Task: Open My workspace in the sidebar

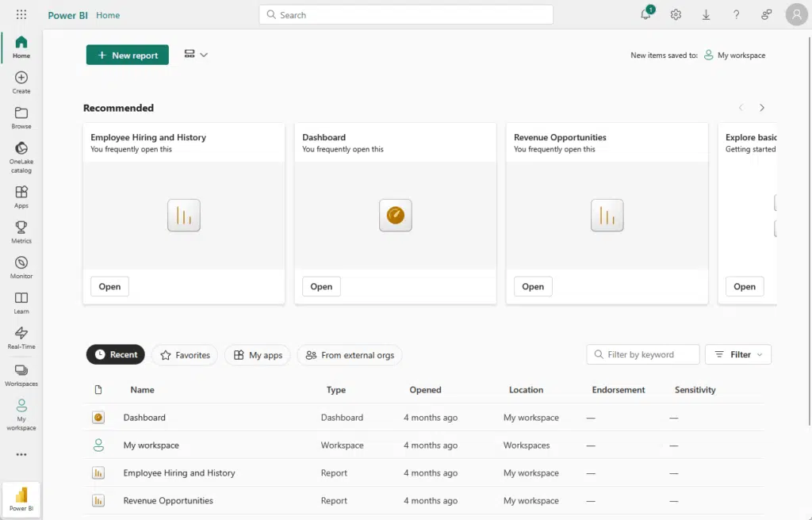Action: 21,415
